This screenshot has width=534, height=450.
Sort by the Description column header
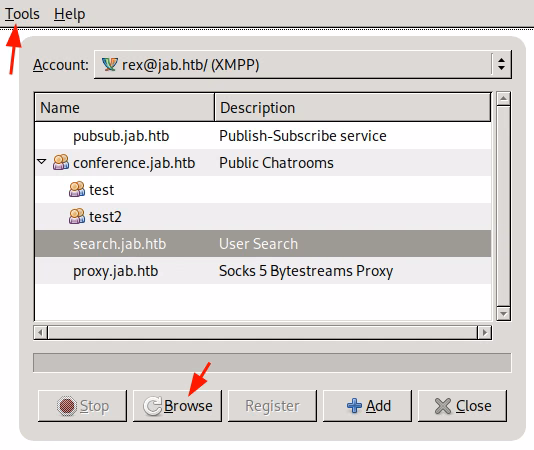[x=352, y=108]
